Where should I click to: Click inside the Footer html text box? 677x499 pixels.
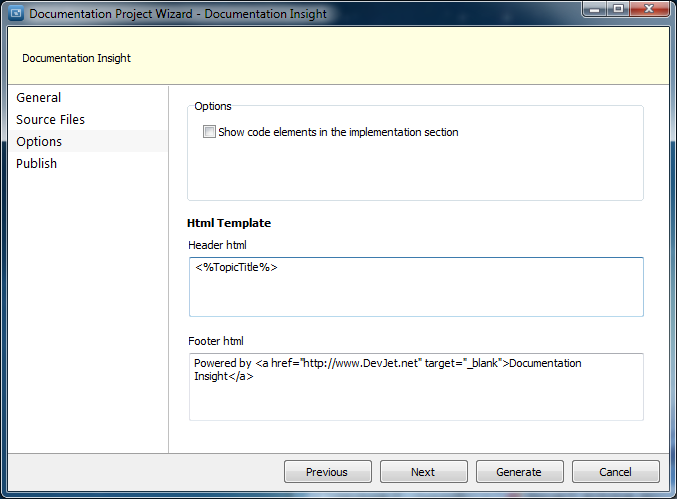click(416, 387)
